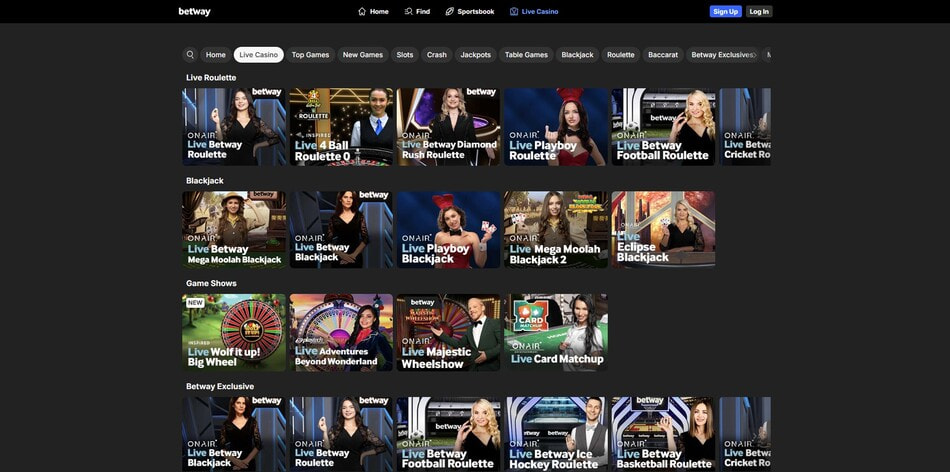Open Live Betway Roulette in Betway Exclusive row
The width and height of the screenshot is (950, 472).
pos(341,434)
